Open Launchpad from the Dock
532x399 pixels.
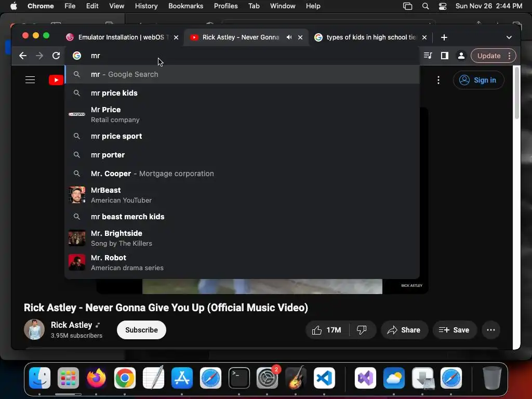(x=68, y=378)
